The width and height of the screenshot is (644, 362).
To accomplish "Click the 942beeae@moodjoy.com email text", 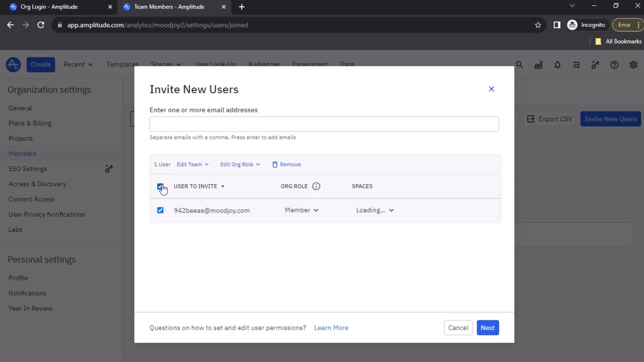I will pyautogui.click(x=212, y=210).
